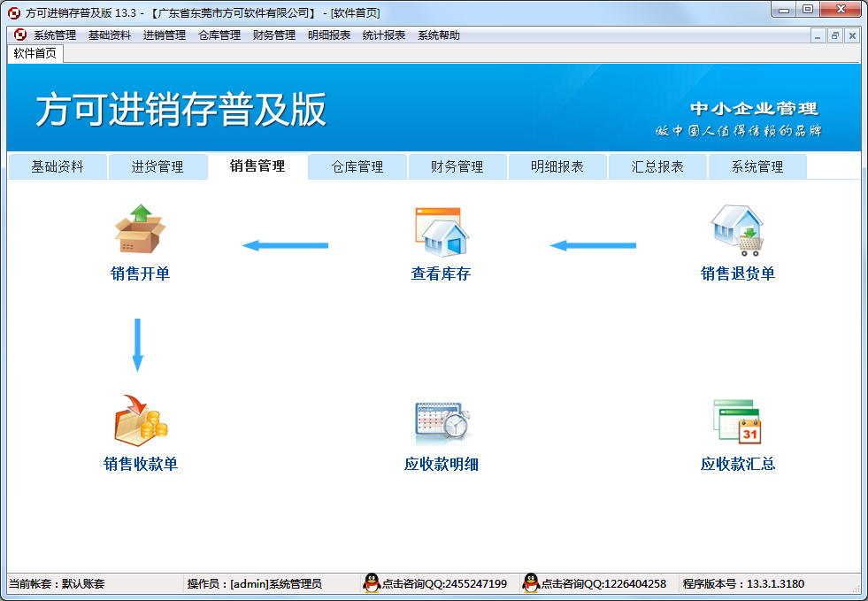Restore the inner child window size
The image size is (868, 601).
834,36
